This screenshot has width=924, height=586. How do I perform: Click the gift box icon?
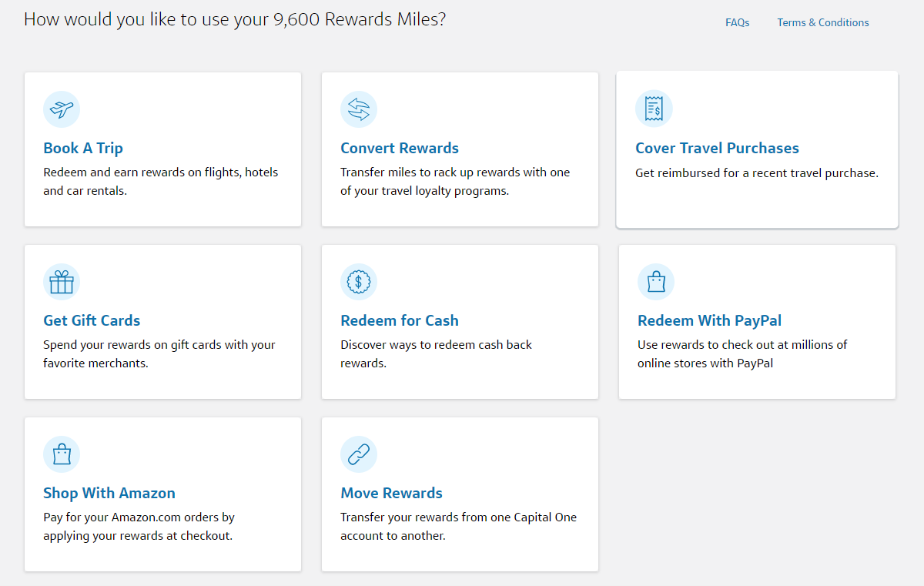point(62,282)
